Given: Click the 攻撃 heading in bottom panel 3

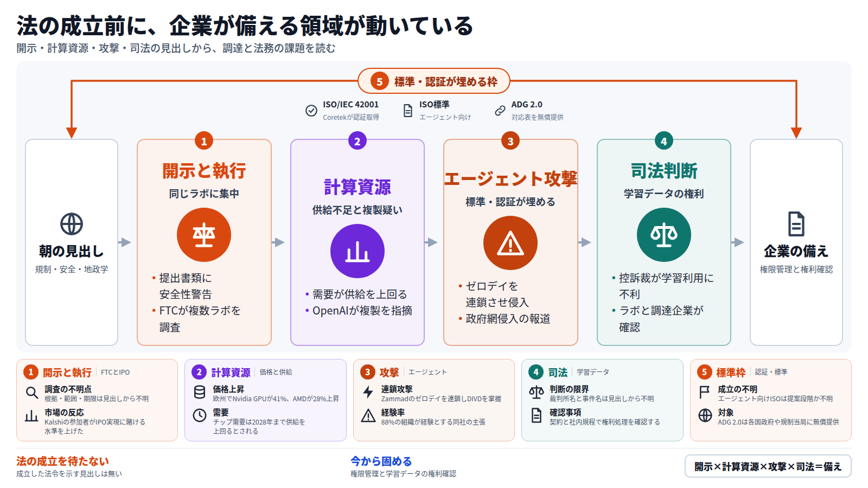Looking at the screenshot, I should [389, 373].
